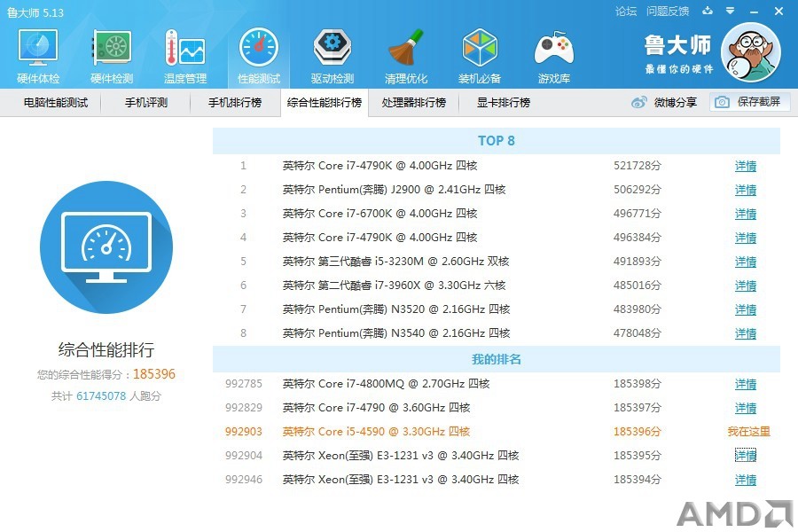The image size is (798, 532).
Task: Click the score 478048分
Action: click(638, 333)
